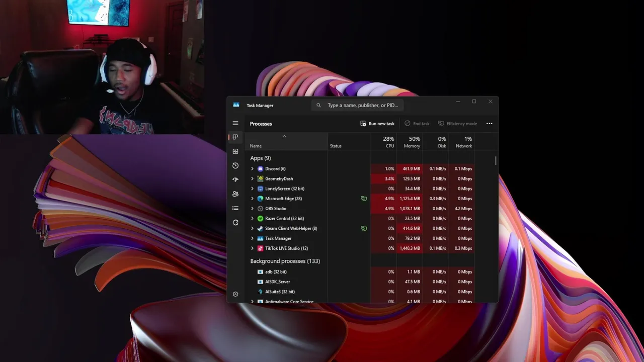Image resolution: width=644 pixels, height=362 pixels.
Task: Open the Details page from the sidebar
Action: point(235,208)
